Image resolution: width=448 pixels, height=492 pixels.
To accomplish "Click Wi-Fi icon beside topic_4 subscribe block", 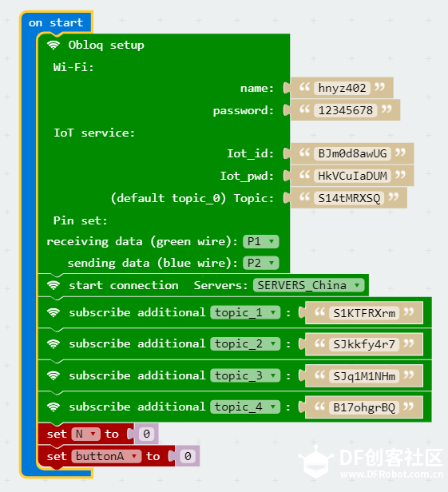I will (54, 407).
